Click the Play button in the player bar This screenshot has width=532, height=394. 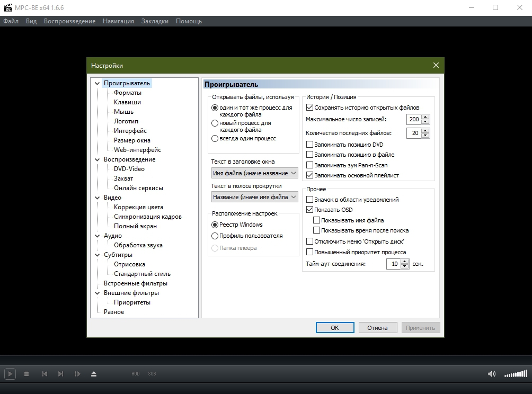10,374
